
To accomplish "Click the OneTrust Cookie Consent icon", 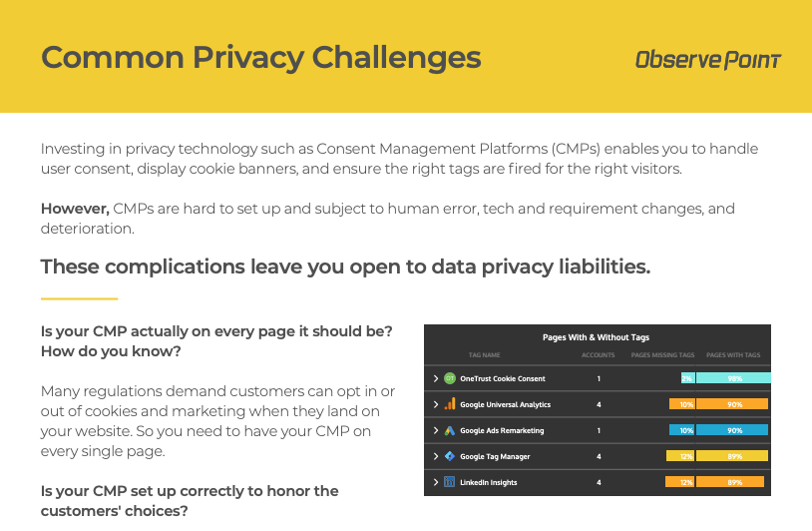I will pyautogui.click(x=450, y=378).
